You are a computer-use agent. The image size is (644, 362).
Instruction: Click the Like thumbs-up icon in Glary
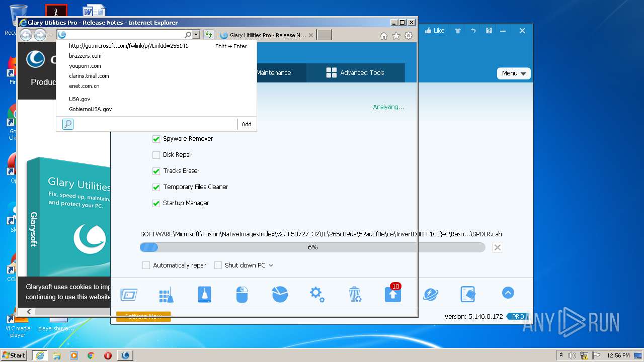pos(435,31)
